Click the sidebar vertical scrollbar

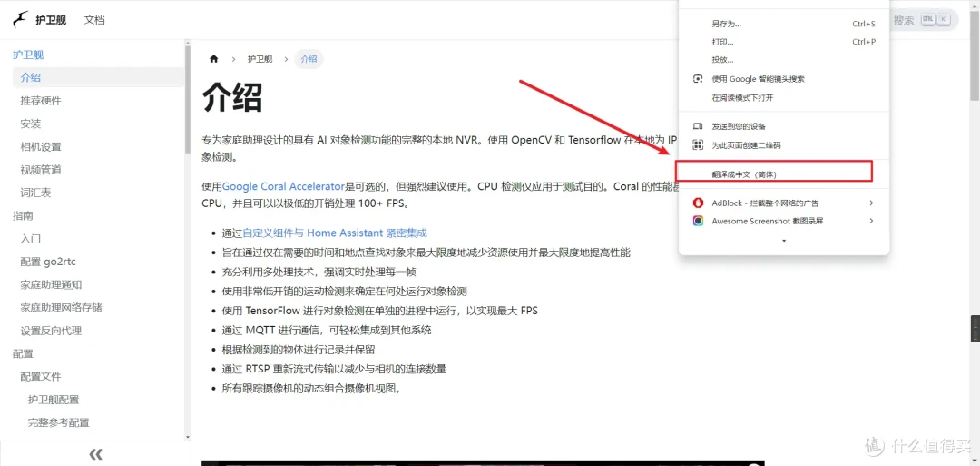click(x=188, y=100)
